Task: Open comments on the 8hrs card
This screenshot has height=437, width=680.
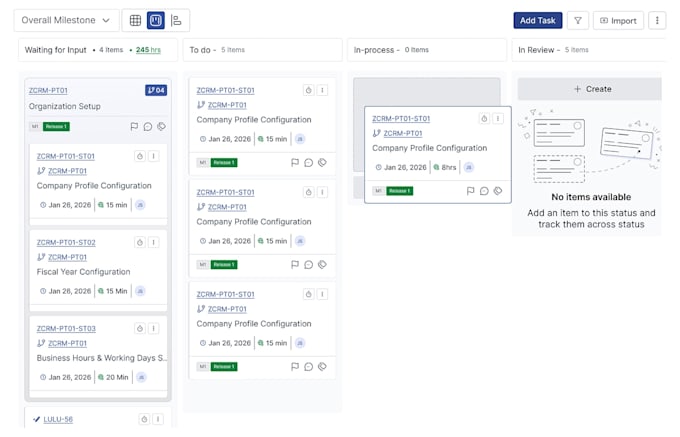Action: tap(484, 191)
